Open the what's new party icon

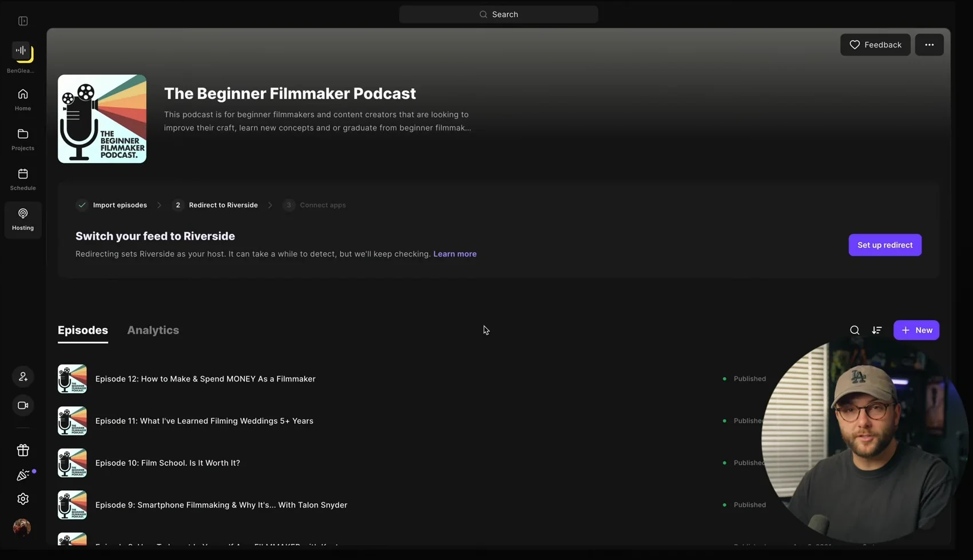23,475
